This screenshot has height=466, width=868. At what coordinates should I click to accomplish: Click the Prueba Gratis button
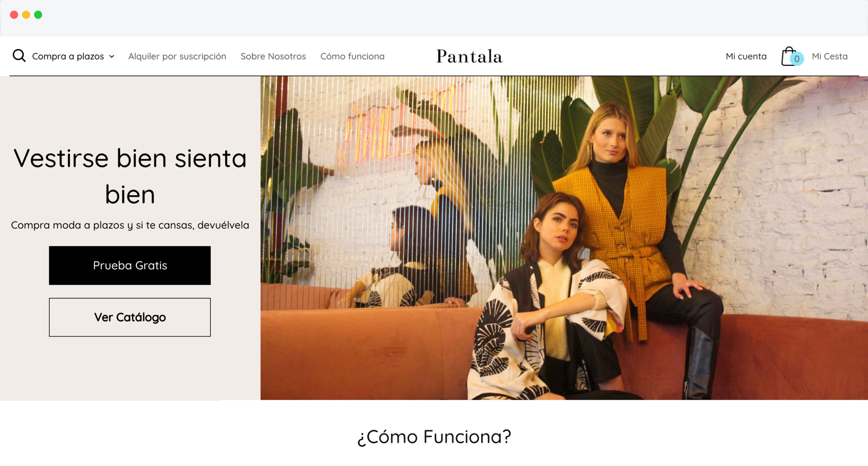point(130,265)
